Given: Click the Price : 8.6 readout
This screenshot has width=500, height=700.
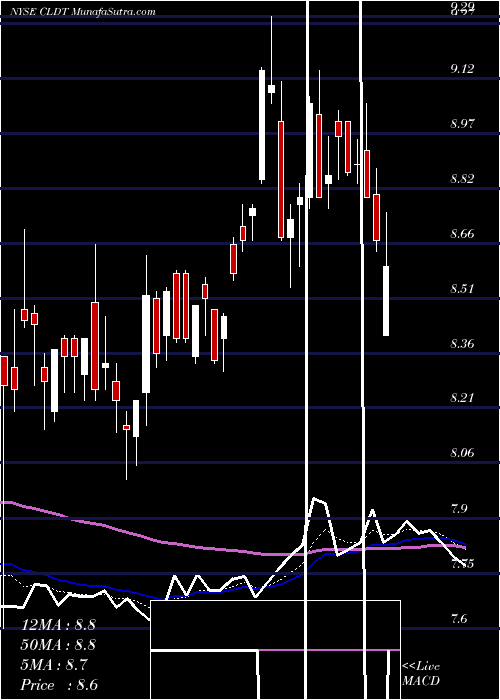Looking at the screenshot, I should [59, 685].
